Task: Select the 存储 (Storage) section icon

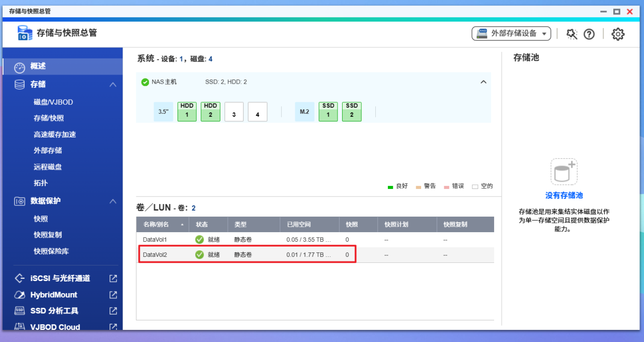Action: coord(18,84)
